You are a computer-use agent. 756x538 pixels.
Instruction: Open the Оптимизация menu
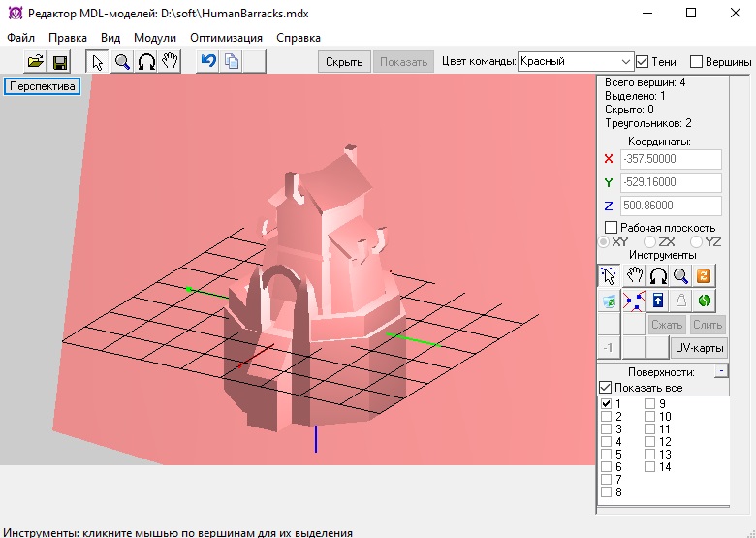(x=226, y=38)
